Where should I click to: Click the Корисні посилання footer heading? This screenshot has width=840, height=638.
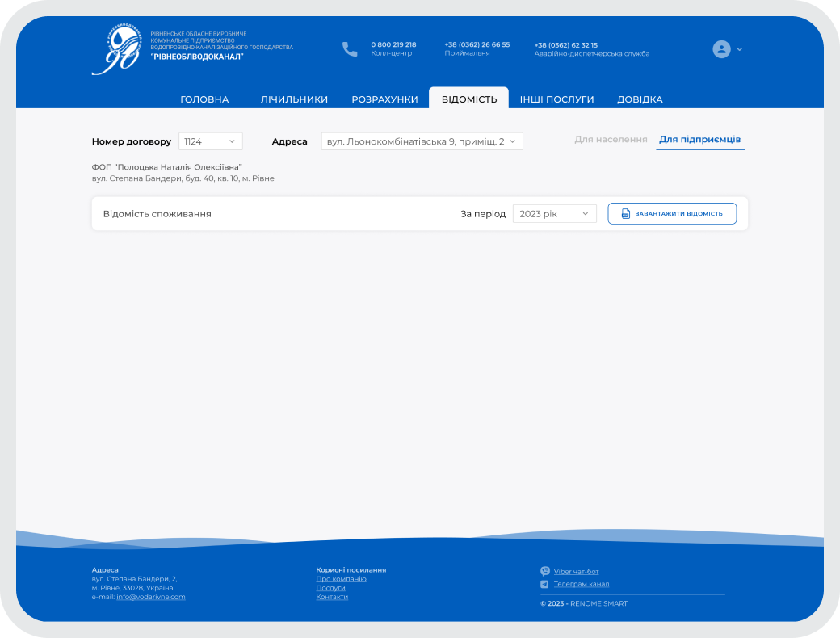(x=351, y=570)
